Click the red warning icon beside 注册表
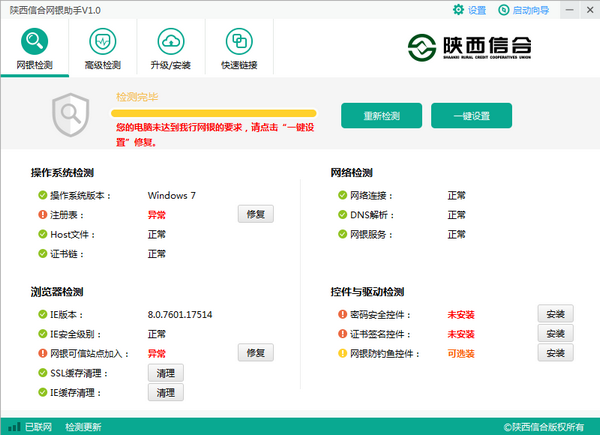Screen dimensions: 600x435 (x=43, y=214)
